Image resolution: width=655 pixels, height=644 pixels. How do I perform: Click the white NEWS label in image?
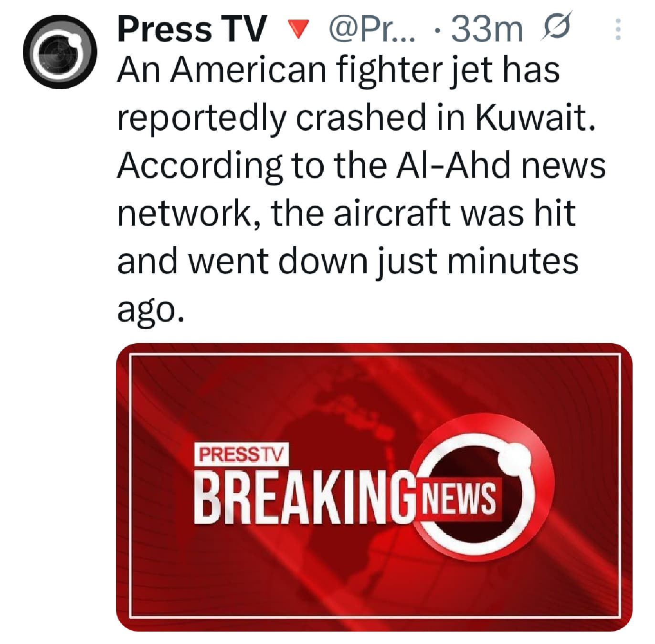[x=459, y=498]
